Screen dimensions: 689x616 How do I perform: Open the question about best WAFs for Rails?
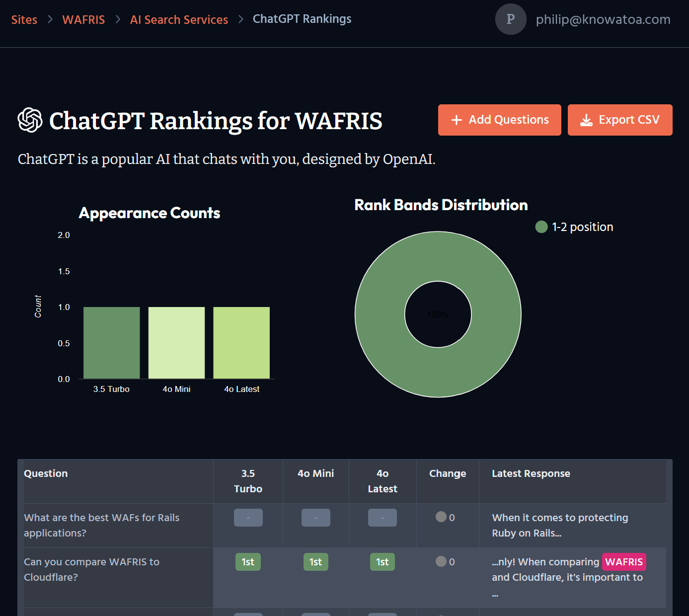click(x=101, y=525)
